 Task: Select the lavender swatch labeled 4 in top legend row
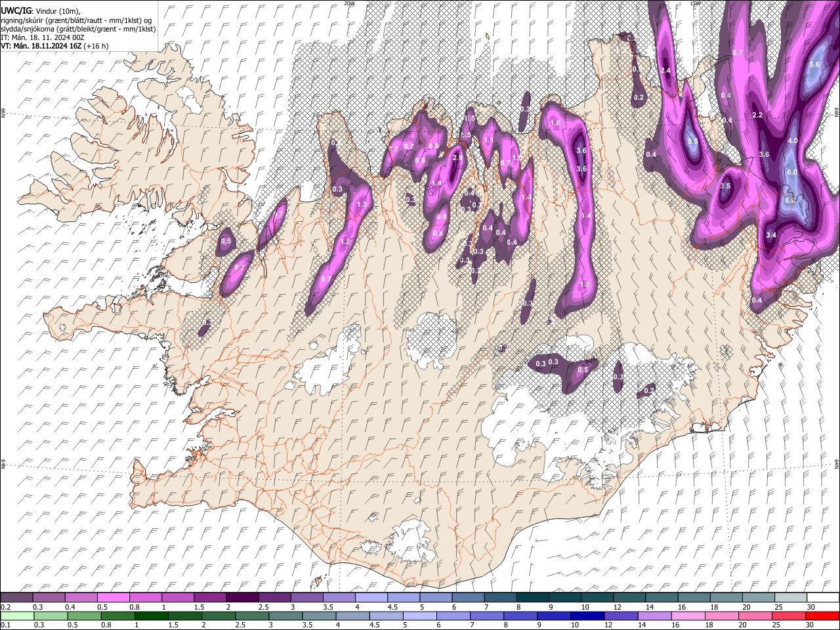pyautogui.click(x=371, y=598)
